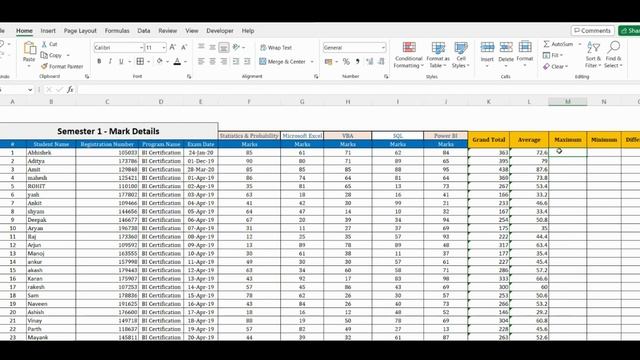Toggle Underline formatting
This screenshot has height=360, width=640.
(x=121, y=62)
